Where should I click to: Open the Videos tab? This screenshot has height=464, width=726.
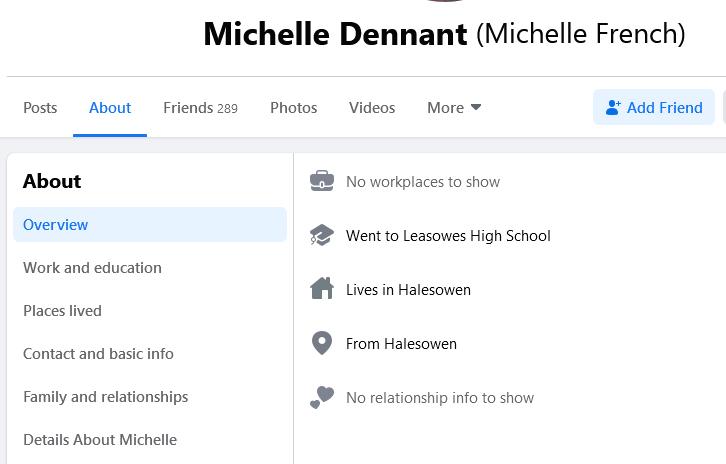coord(372,108)
